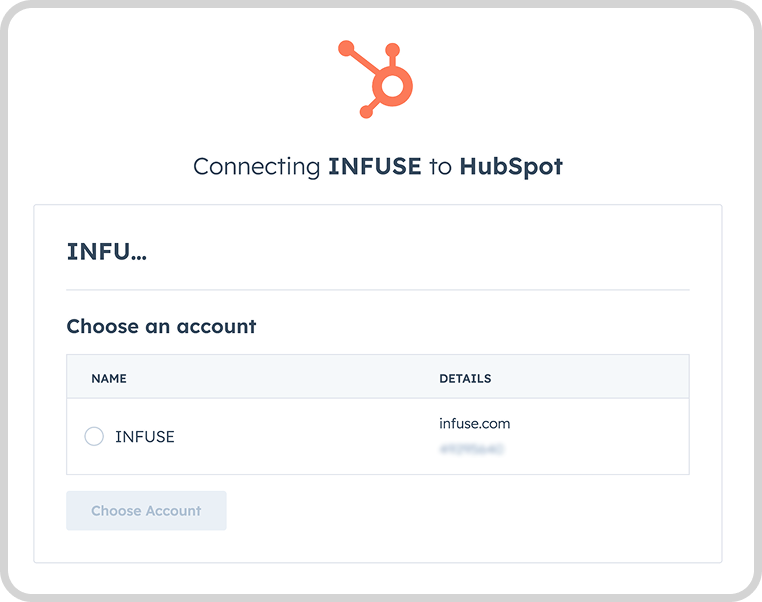
Task: Click blank space right of Choose Account
Action: (457, 511)
